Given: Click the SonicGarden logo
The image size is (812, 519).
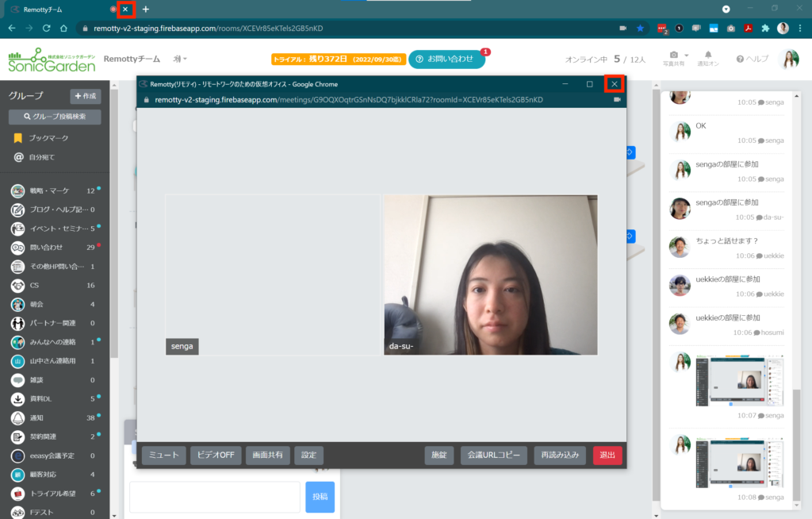Looking at the screenshot, I should (x=52, y=60).
